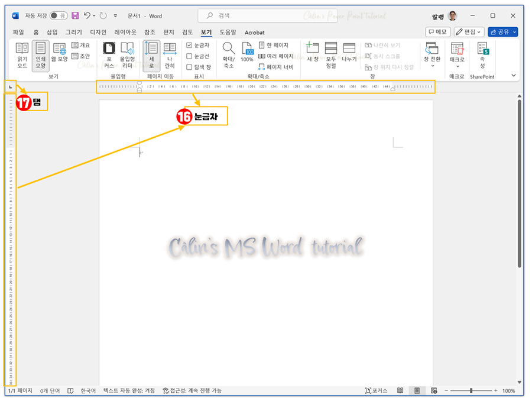The height and width of the screenshot is (401, 532).
Task: Choose Multiple Pages view (여러 페이지)
Action: pos(276,56)
